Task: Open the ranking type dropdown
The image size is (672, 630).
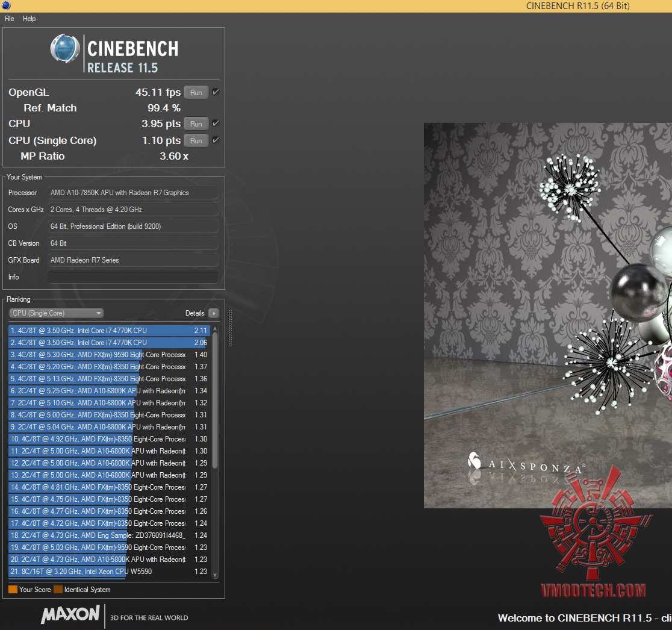Action: (56, 313)
